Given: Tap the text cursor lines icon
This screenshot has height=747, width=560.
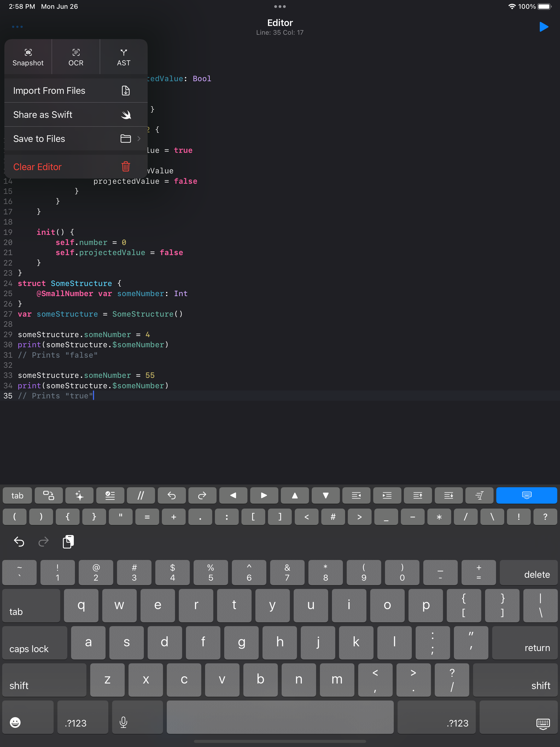Looking at the screenshot, I should tap(479, 496).
